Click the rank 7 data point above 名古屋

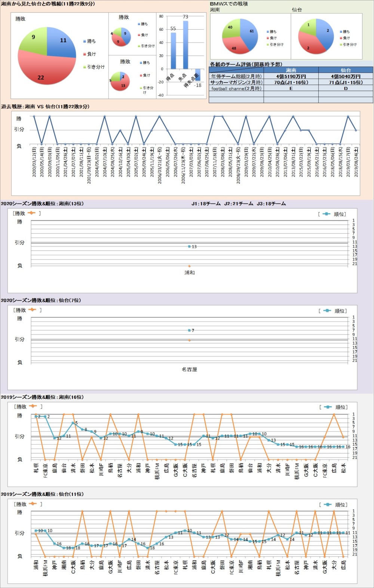190,330
